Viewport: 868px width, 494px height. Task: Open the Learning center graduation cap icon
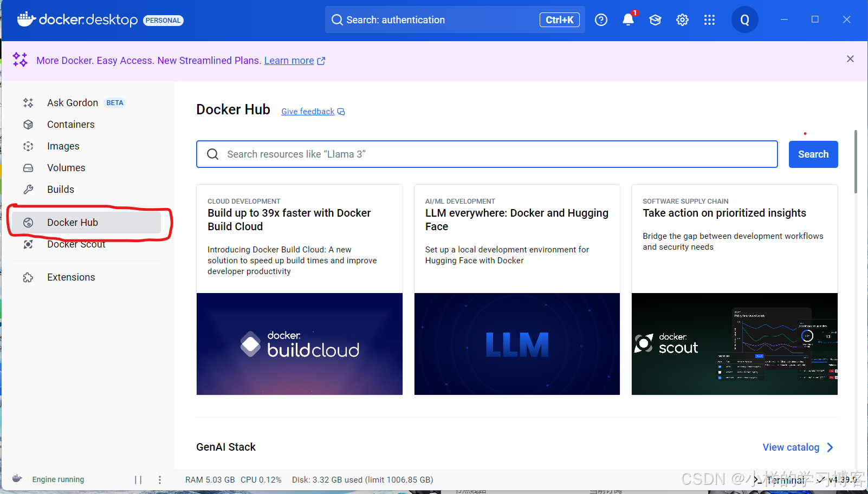click(x=655, y=20)
